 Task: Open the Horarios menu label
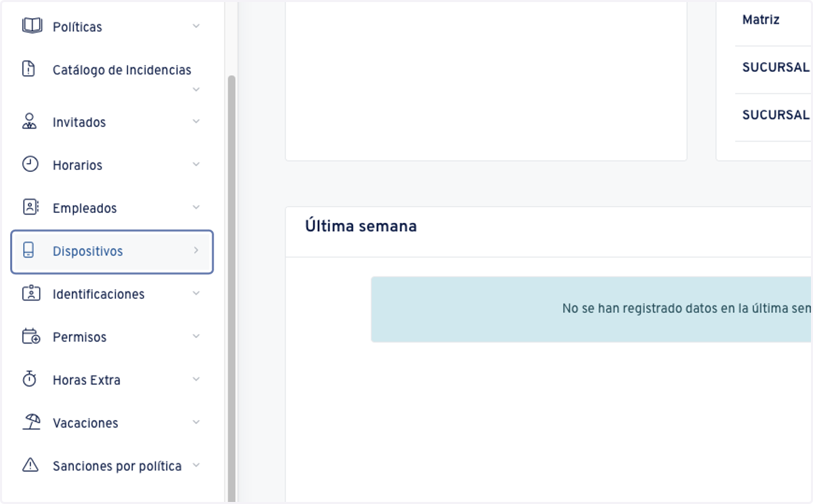pyautogui.click(x=77, y=165)
